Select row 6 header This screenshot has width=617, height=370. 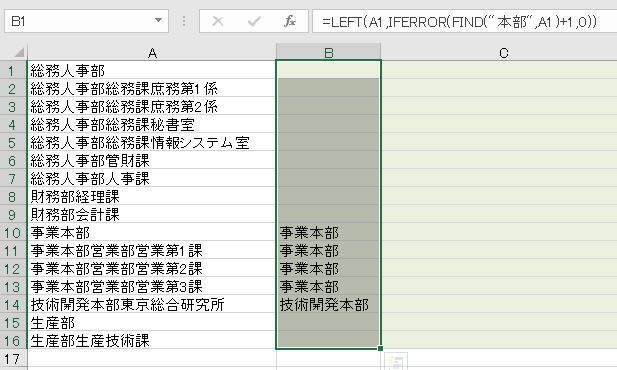pyautogui.click(x=13, y=161)
